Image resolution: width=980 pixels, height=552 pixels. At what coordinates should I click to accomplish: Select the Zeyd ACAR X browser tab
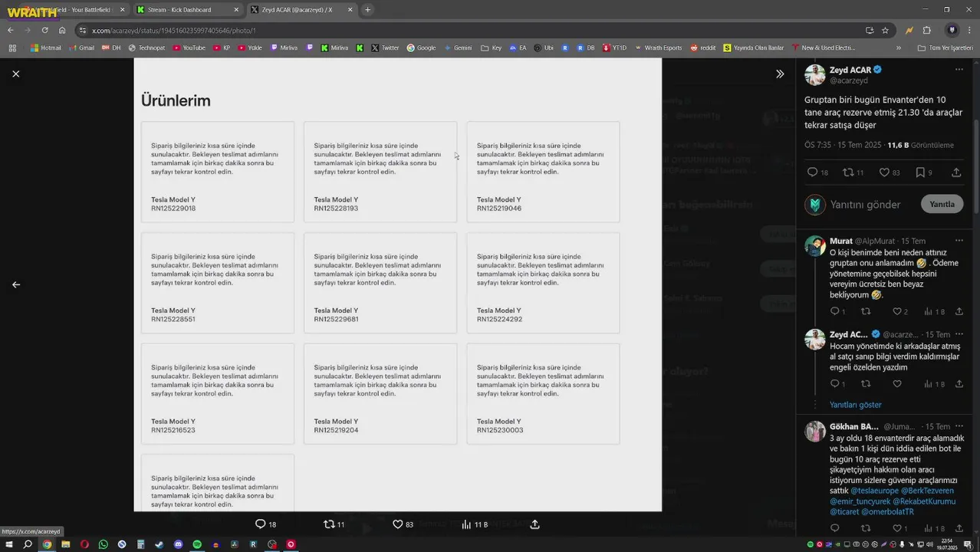[x=301, y=10]
